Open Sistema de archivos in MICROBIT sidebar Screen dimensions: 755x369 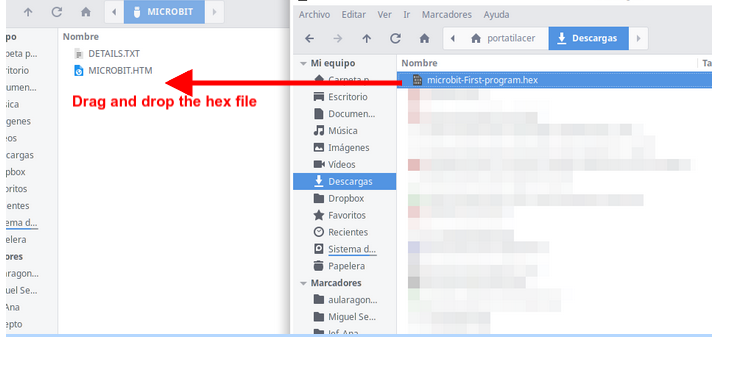21,223
